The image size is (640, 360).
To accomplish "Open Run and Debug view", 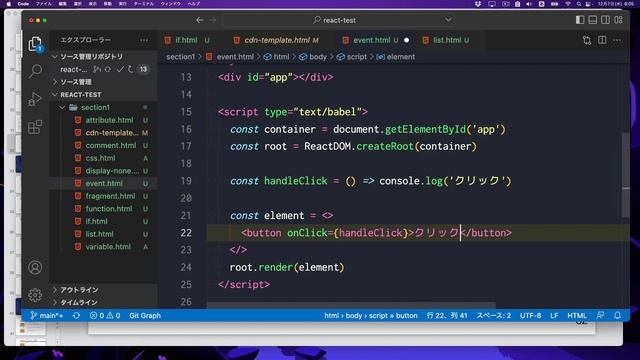I will pos(35,99).
